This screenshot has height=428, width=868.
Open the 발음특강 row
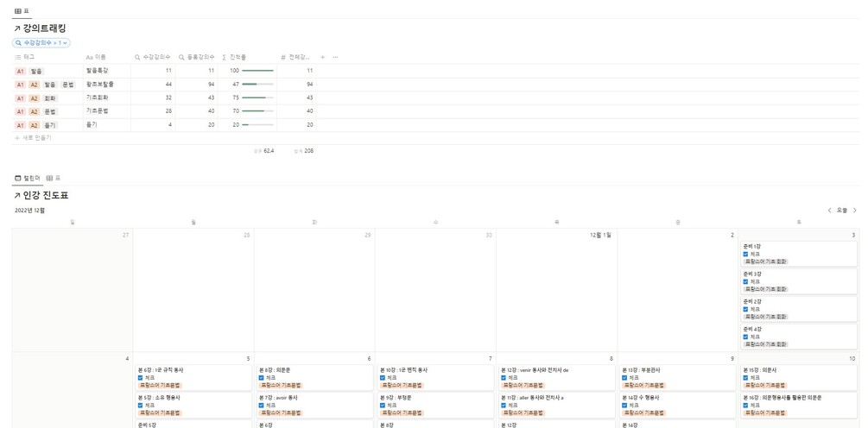pos(98,71)
